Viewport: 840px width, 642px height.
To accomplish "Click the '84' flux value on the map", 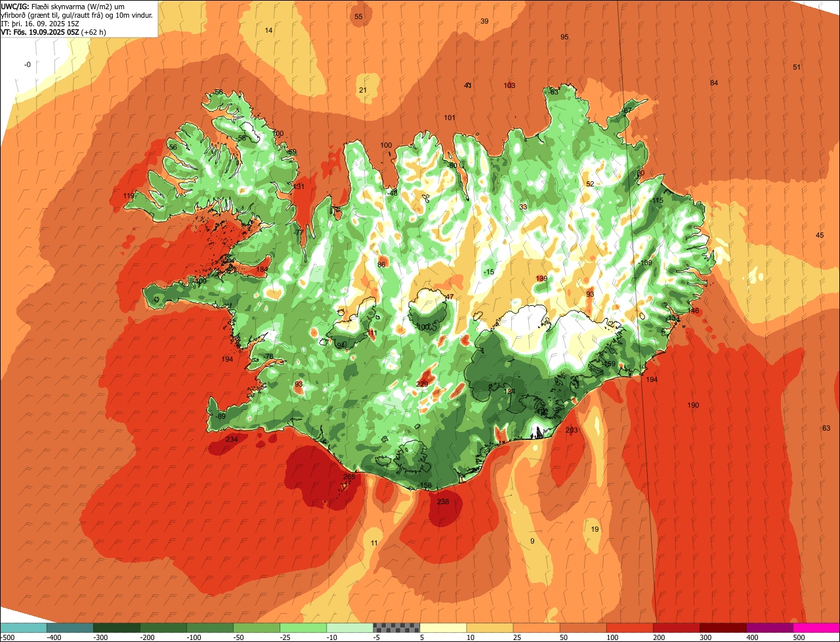I will click(x=714, y=83).
